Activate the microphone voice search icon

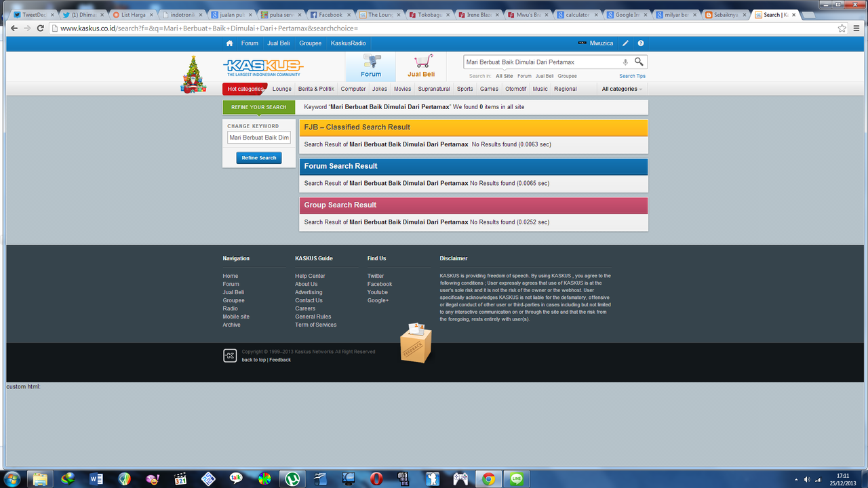pyautogui.click(x=625, y=62)
